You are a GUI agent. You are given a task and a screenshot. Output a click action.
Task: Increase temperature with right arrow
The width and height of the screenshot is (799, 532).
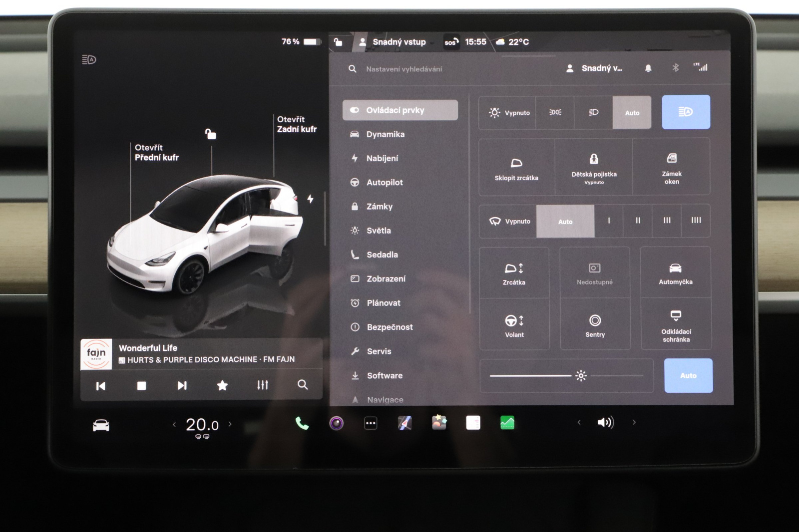click(x=230, y=424)
